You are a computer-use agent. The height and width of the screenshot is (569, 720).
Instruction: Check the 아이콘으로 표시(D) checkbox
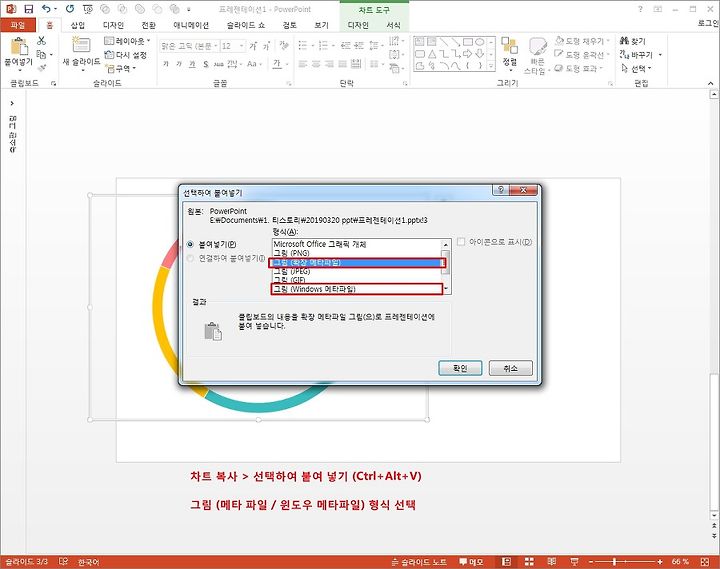click(461, 242)
